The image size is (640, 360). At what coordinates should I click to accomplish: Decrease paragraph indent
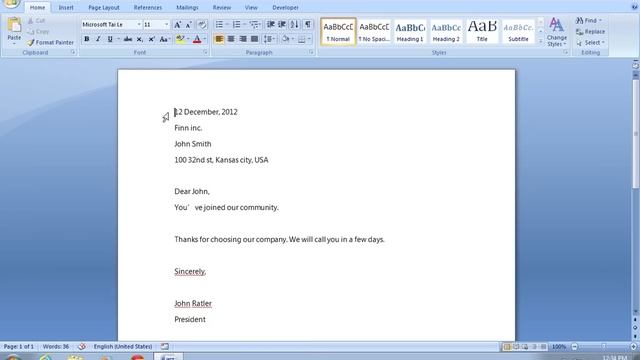271,25
